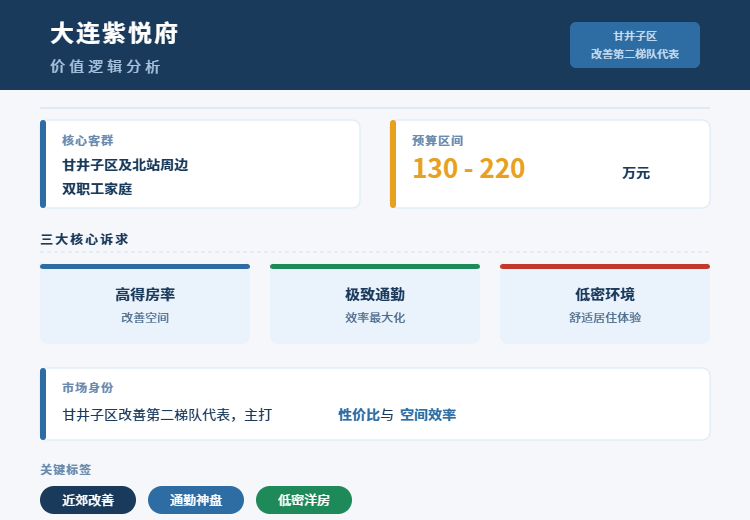Click the 万元 unit text
Viewport: 750px width, 520px height.
[636, 173]
